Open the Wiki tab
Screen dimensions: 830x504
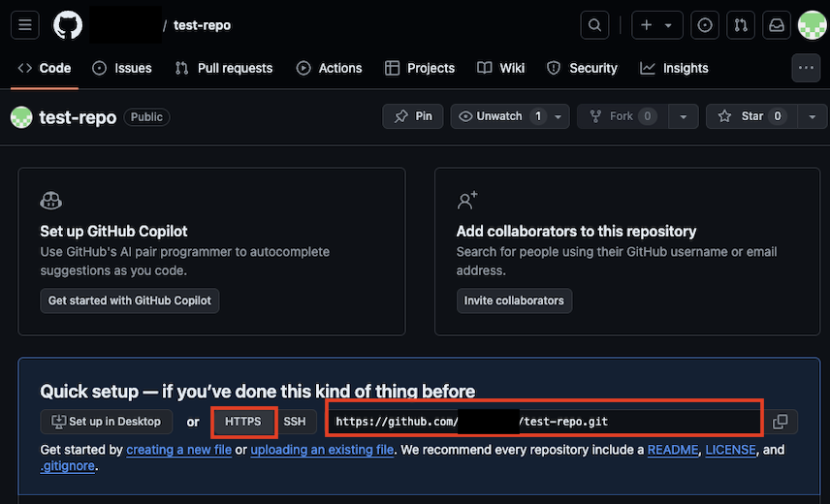(500, 68)
